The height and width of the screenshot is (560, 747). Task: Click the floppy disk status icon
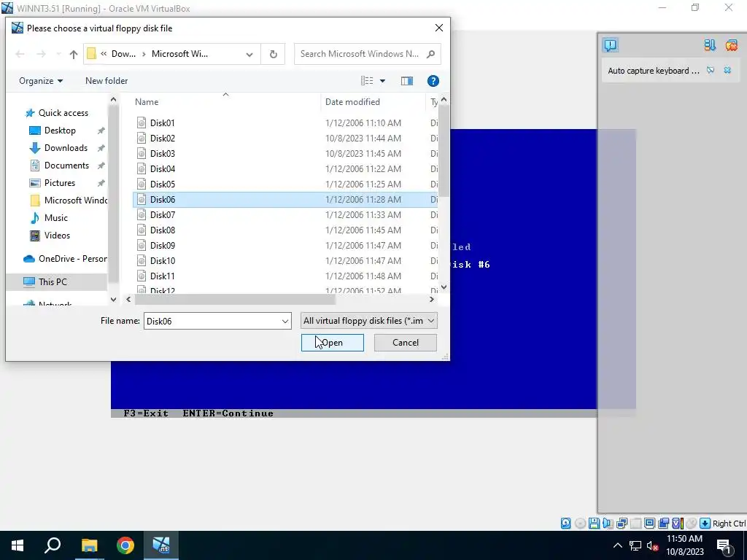pos(594,524)
